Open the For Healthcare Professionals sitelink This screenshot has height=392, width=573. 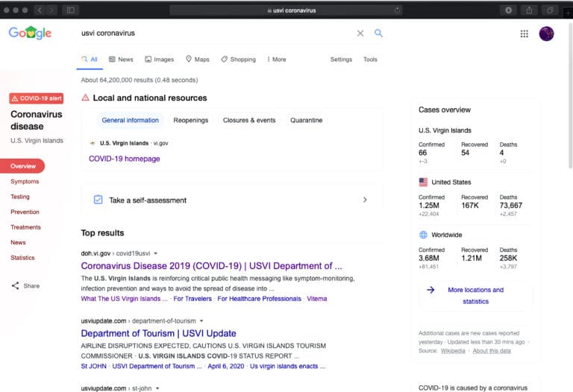click(259, 299)
